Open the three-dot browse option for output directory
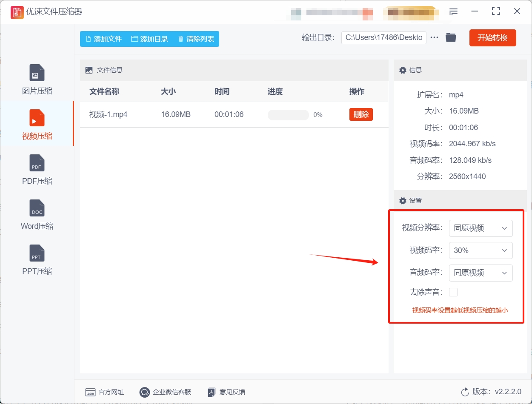The image size is (532, 404). point(434,37)
